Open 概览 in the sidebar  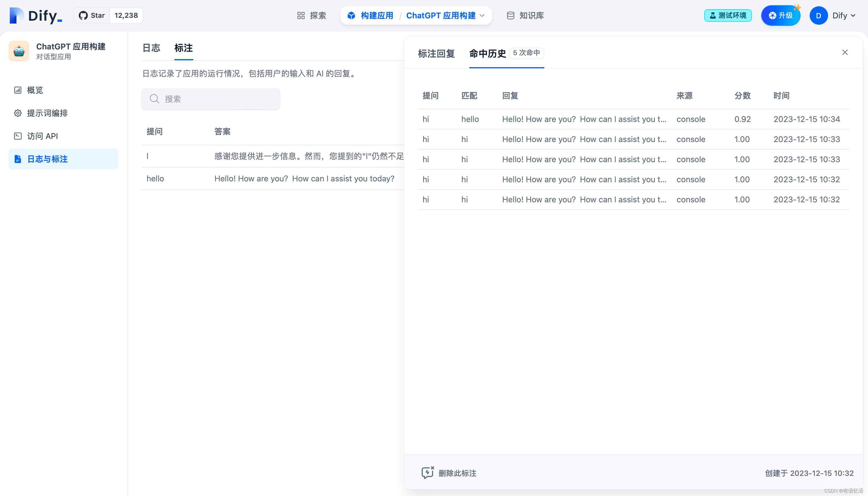(63, 90)
